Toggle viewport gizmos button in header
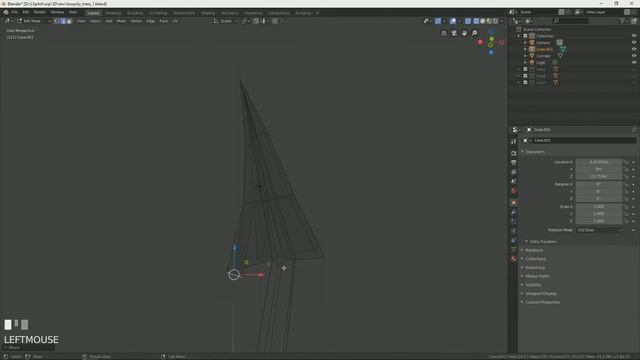The width and height of the screenshot is (640, 360). (438, 21)
